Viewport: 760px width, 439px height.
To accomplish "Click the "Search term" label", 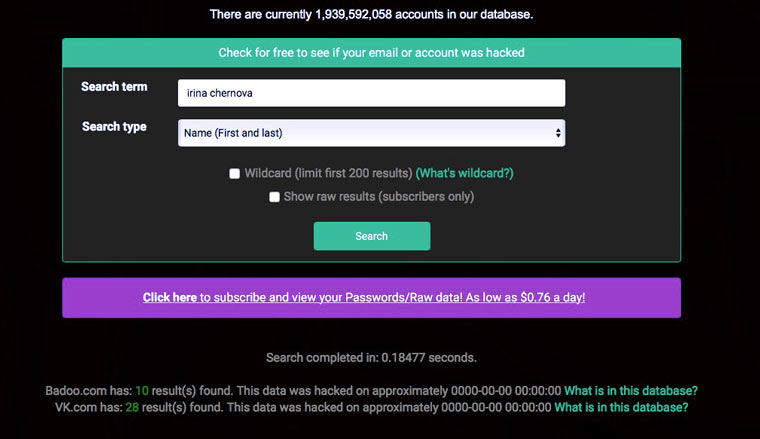I will coord(114,87).
